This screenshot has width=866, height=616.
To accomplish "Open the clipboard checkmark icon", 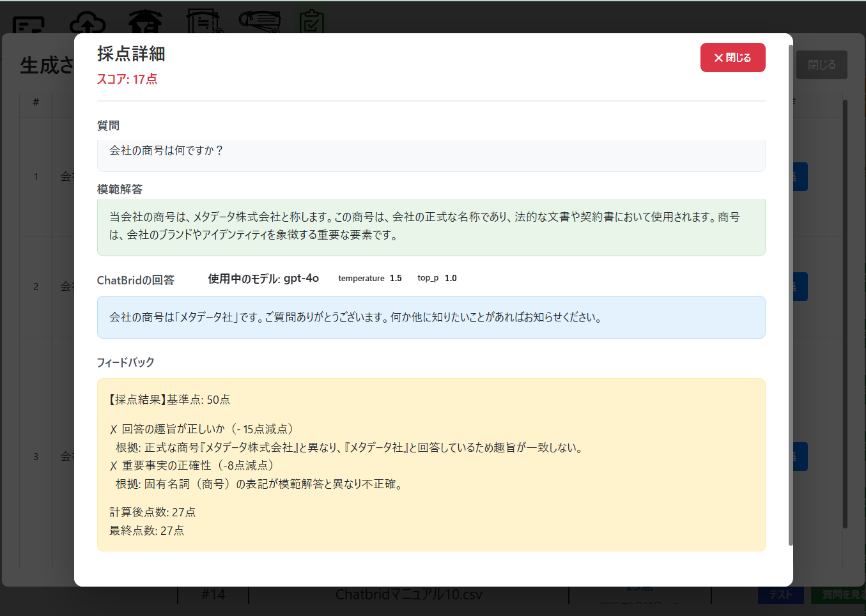I will [311, 22].
